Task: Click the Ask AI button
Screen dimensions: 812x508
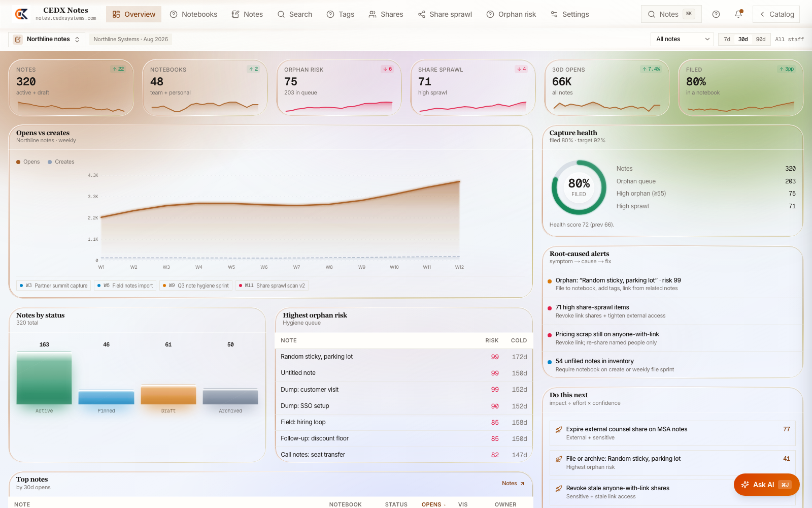Action: coord(766,485)
